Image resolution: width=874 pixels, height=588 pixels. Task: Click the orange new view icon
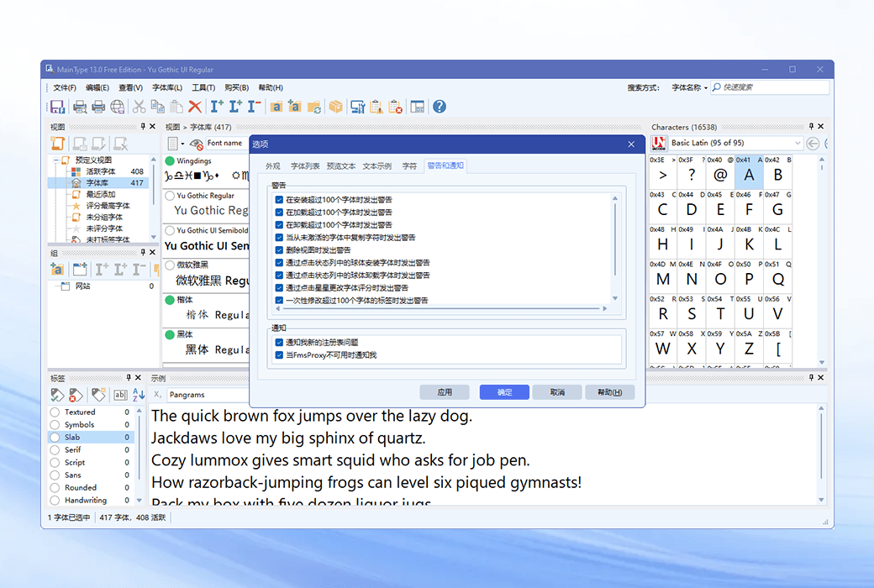coord(58,144)
